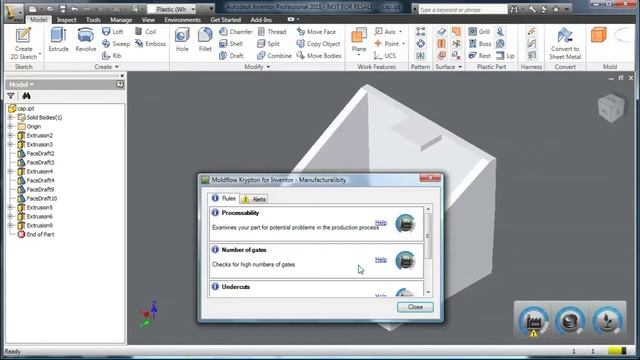Open Help link for Processability
The height and width of the screenshot is (360, 640).
[381, 223]
